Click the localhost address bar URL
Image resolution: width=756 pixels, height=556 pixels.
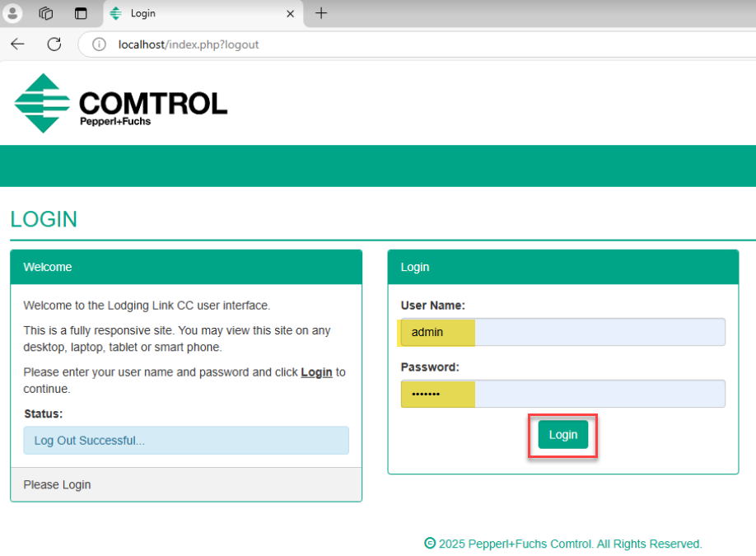189,44
